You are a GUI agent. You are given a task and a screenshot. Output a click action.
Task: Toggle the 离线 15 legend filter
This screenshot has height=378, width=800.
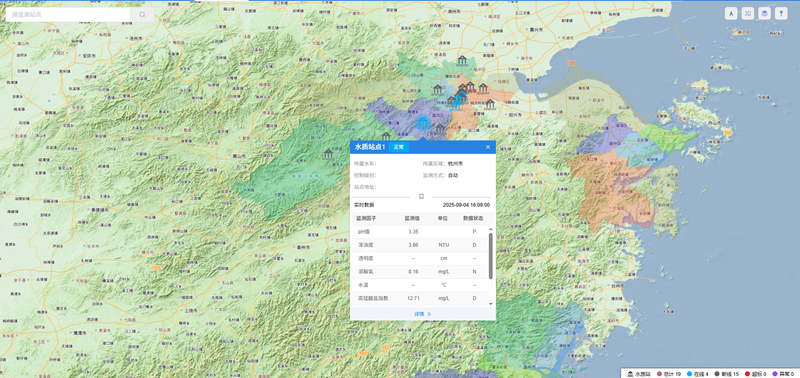727,374
